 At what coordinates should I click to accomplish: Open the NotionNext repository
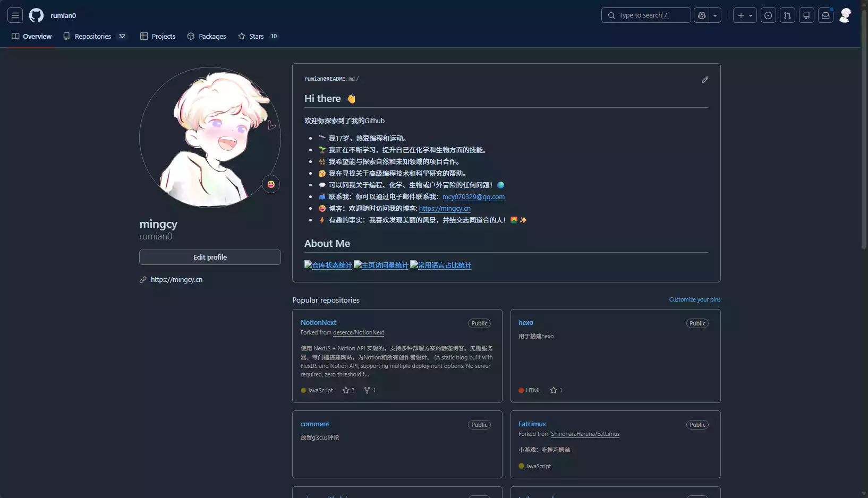(318, 322)
